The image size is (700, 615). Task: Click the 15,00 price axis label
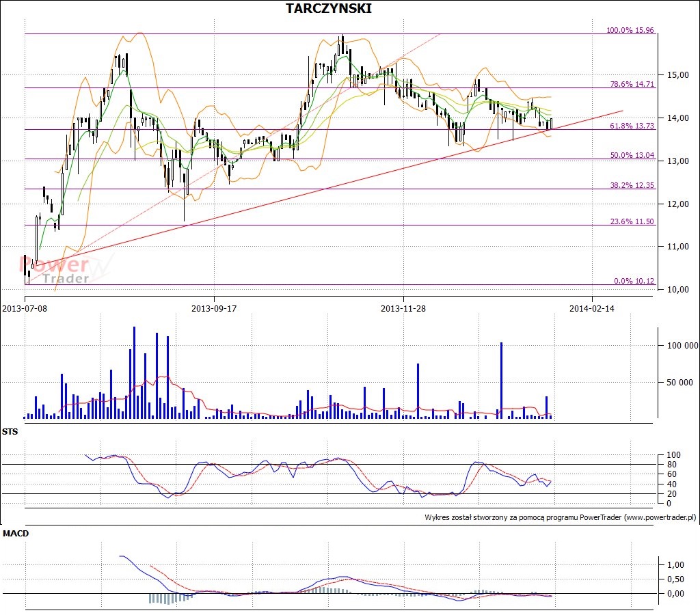tap(677, 75)
